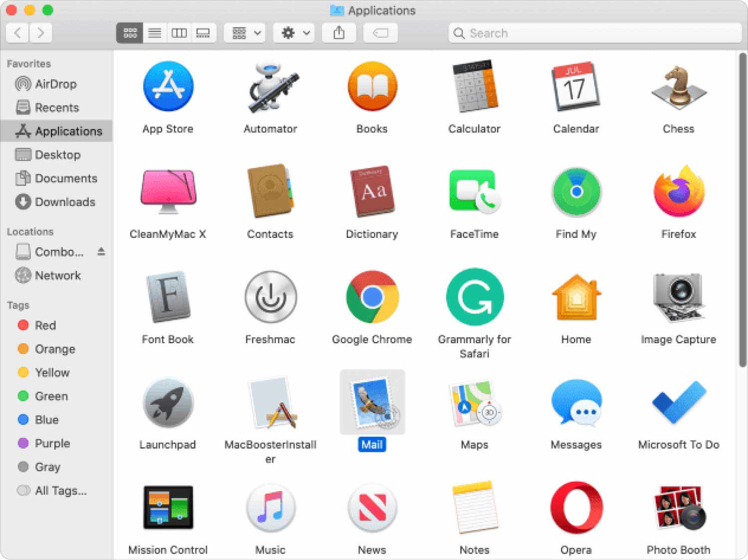Select the Launchpad rocket icon
Screen dimensions: 748x560
tap(168, 402)
